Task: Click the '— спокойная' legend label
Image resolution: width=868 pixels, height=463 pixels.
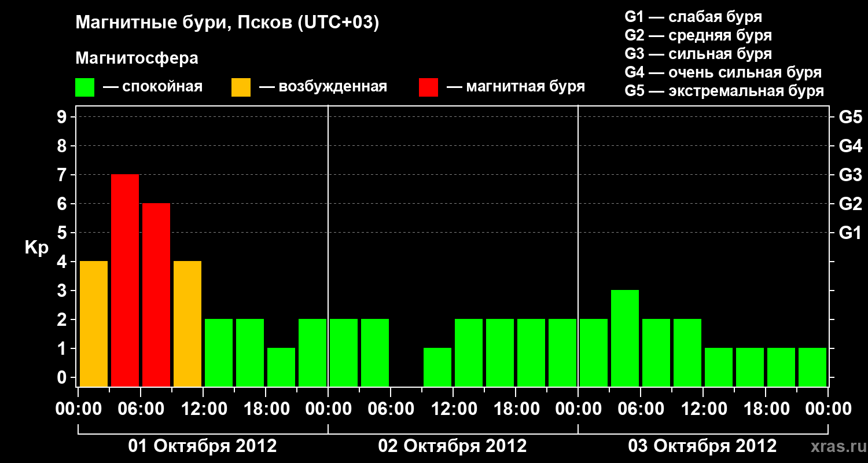Action: (x=153, y=87)
